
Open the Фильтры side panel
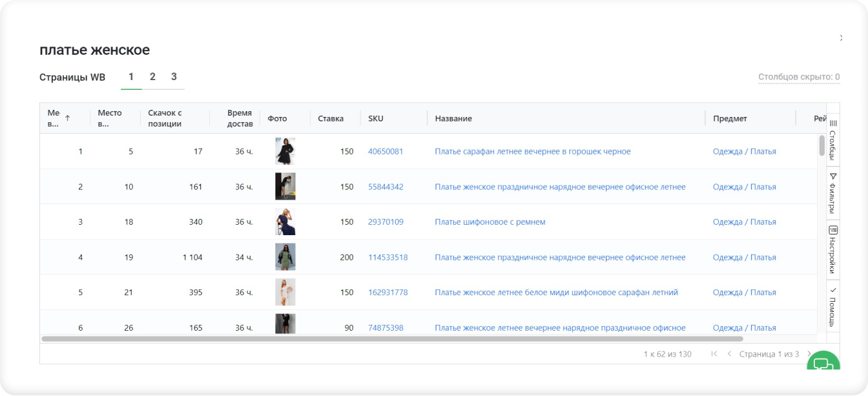[832, 193]
